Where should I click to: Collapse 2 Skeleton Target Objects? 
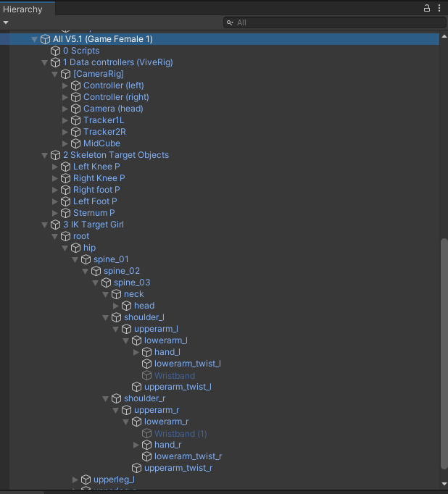point(44,155)
